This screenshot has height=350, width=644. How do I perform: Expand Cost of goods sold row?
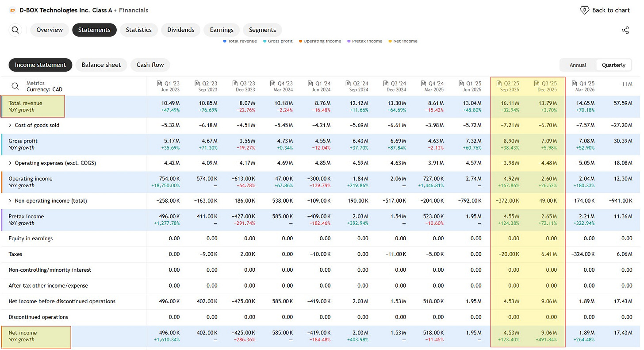[10, 125]
